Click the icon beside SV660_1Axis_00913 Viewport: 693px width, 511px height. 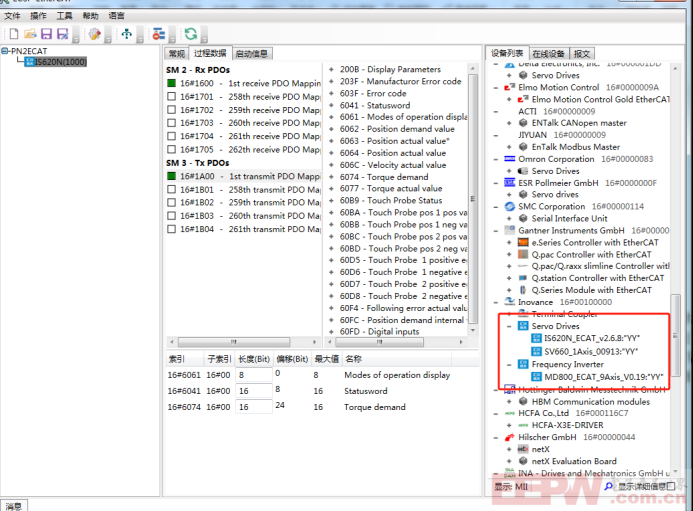pos(536,351)
